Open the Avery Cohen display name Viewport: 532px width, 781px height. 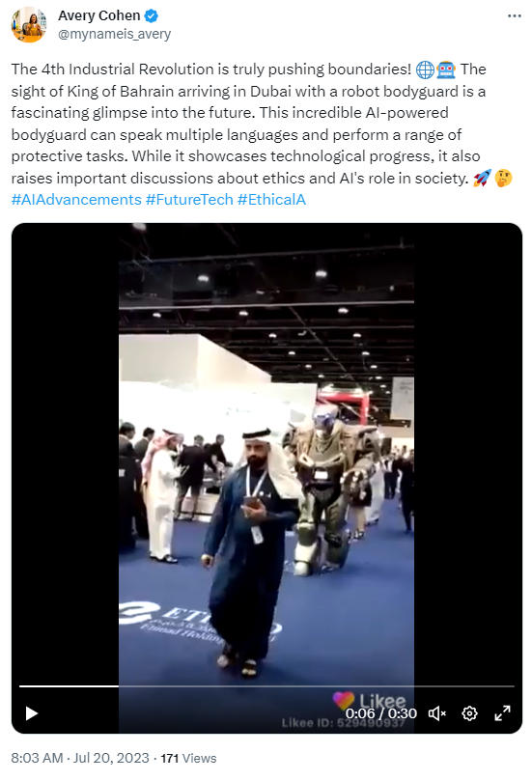click(x=99, y=16)
